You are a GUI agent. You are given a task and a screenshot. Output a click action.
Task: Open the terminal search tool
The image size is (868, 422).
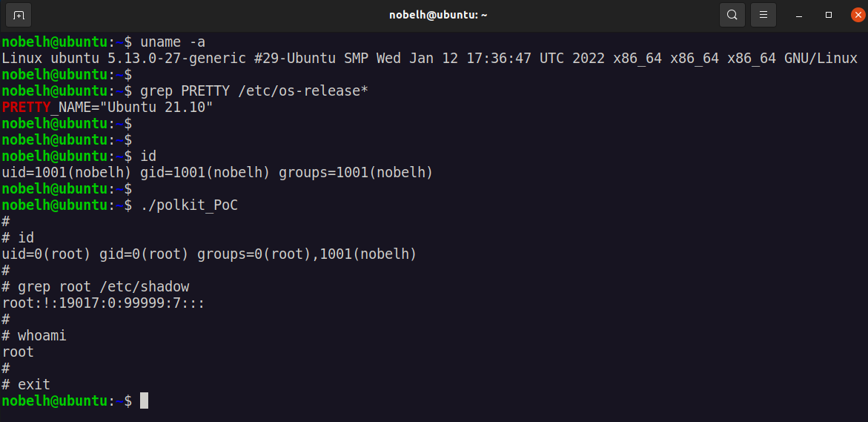732,15
